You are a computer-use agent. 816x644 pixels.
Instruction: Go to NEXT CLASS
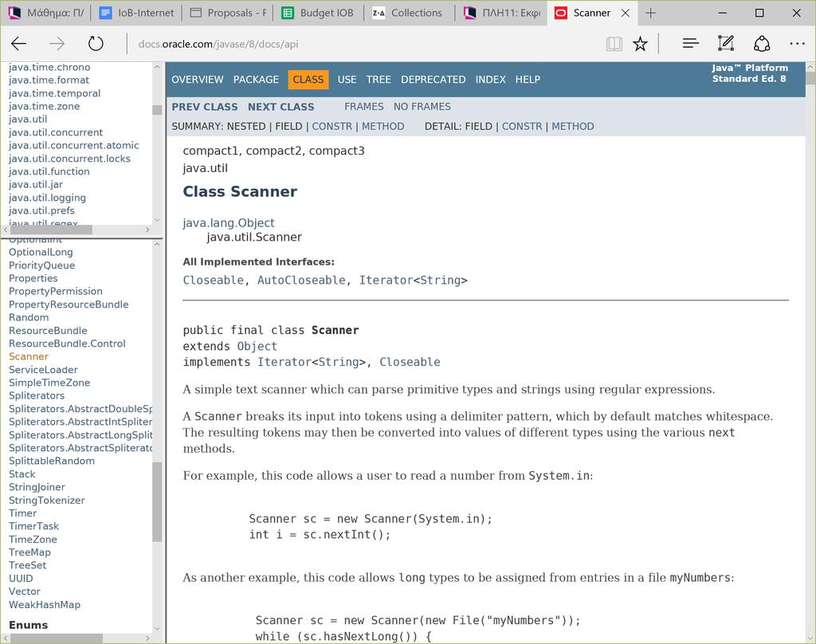coord(281,107)
